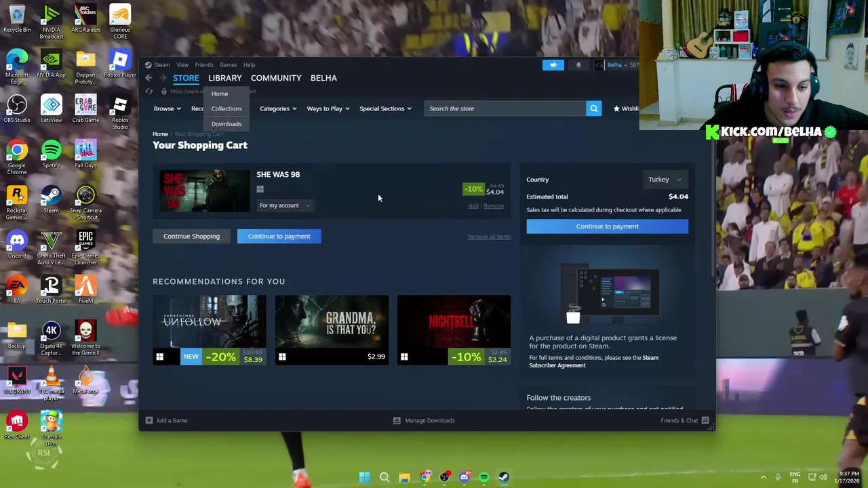Image resolution: width=868 pixels, height=488 pixels.
Task: Expand the Browse store dropdown
Action: 167,108
